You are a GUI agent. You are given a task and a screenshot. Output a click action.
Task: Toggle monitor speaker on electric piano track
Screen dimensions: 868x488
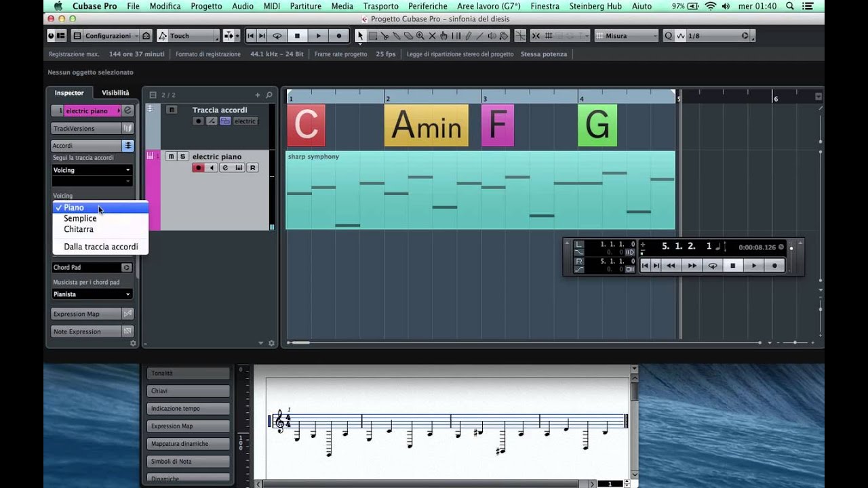(x=212, y=167)
